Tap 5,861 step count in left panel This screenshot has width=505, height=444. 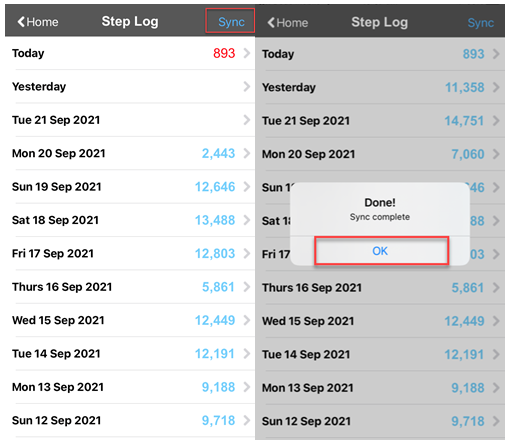[218, 287]
